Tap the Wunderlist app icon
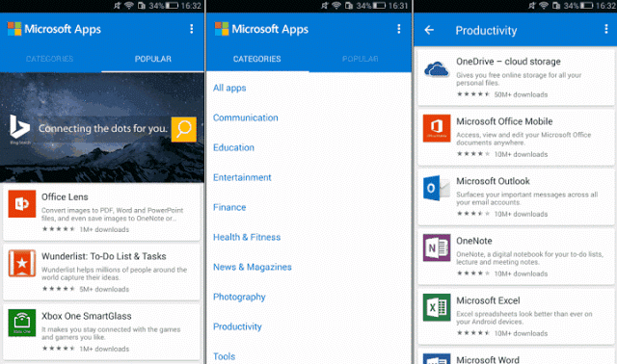Screen dimensions: 617x364 22,263
